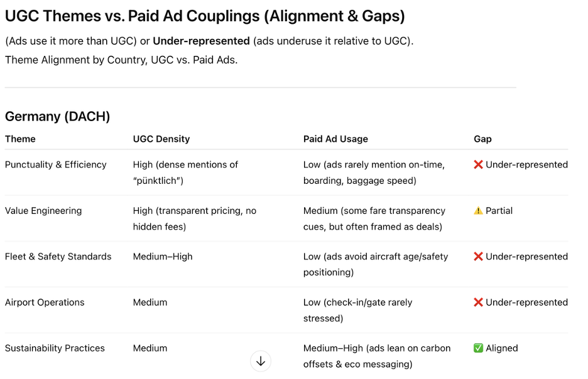The height and width of the screenshot is (379, 588).
Task: Select the Theme column header
Action: 20,139
